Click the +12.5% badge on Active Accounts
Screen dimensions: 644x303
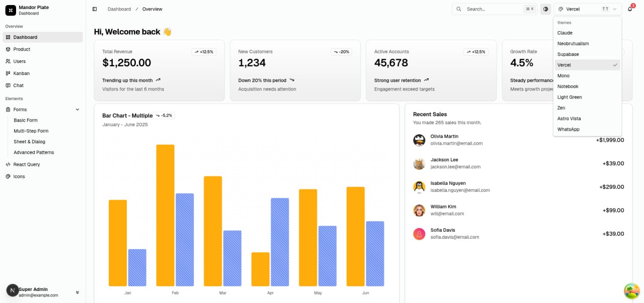476,52
